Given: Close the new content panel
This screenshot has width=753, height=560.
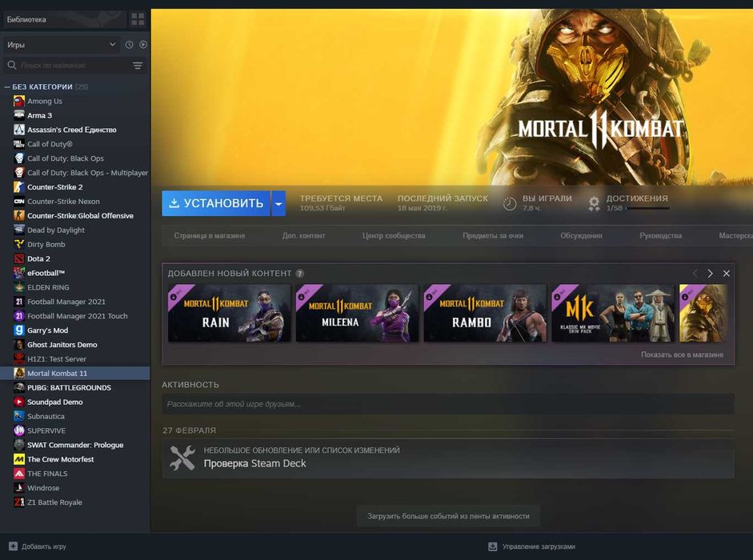Looking at the screenshot, I should 727,274.
